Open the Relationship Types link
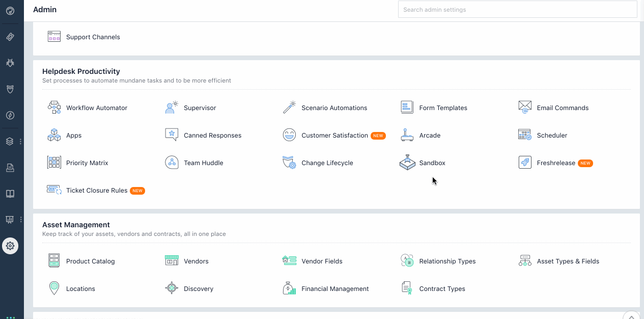 (447, 261)
